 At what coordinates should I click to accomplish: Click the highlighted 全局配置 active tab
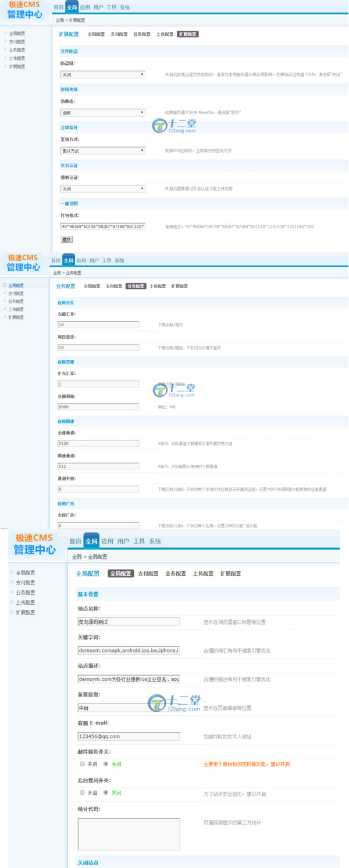(x=120, y=573)
